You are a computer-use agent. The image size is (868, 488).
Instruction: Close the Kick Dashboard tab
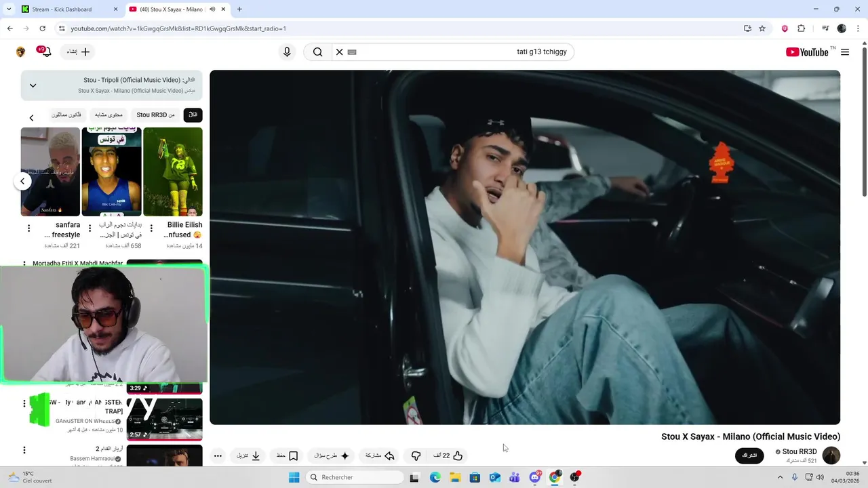pos(115,9)
